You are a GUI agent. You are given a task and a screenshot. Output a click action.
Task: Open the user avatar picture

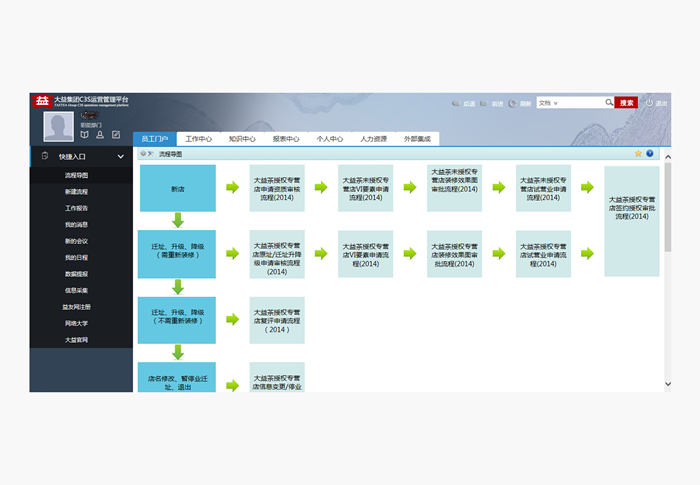[58, 126]
